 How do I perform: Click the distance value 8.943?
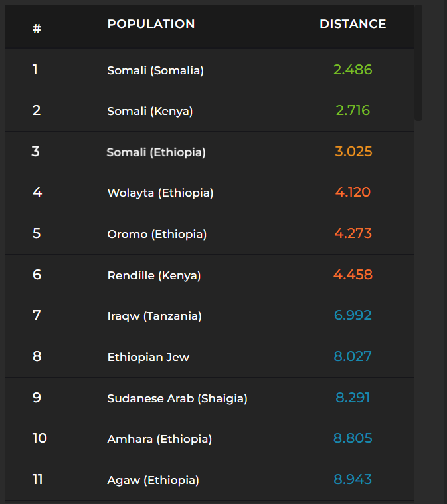tap(353, 479)
